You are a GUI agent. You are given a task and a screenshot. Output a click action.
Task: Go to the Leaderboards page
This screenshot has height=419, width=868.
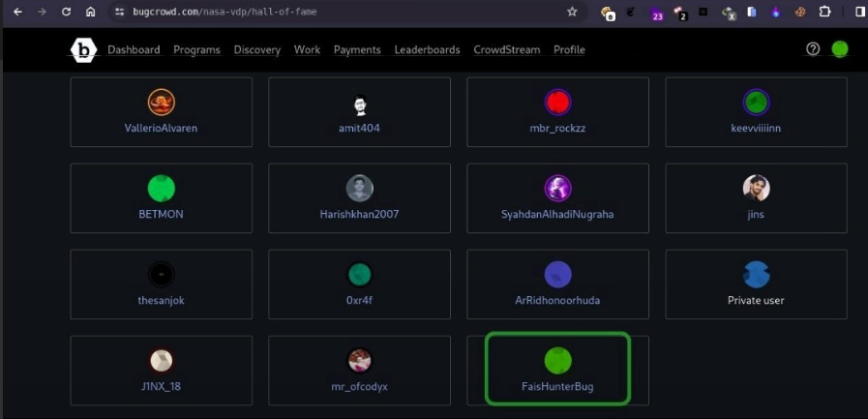tap(427, 50)
